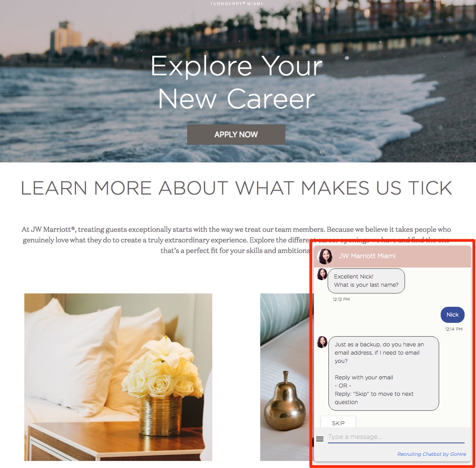Open the golden pear image
The height and width of the screenshot is (468, 476).
(x=286, y=377)
